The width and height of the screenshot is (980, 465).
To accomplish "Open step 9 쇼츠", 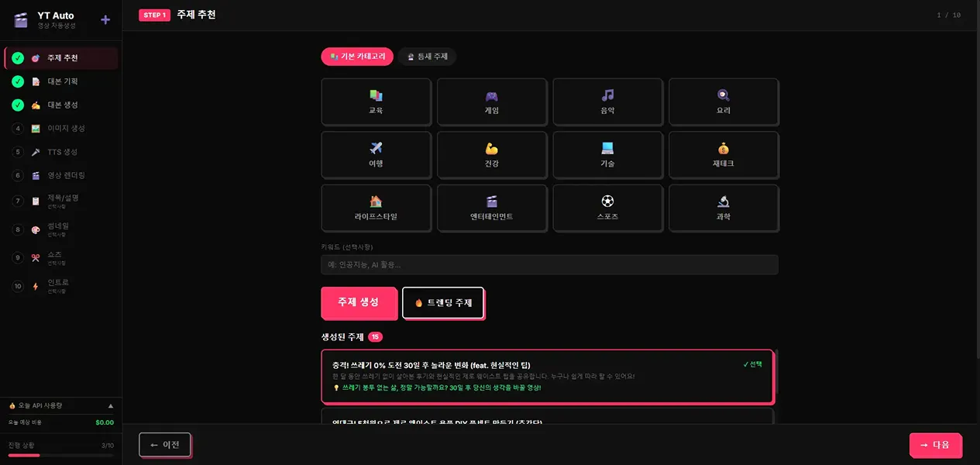I will (x=61, y=257).
